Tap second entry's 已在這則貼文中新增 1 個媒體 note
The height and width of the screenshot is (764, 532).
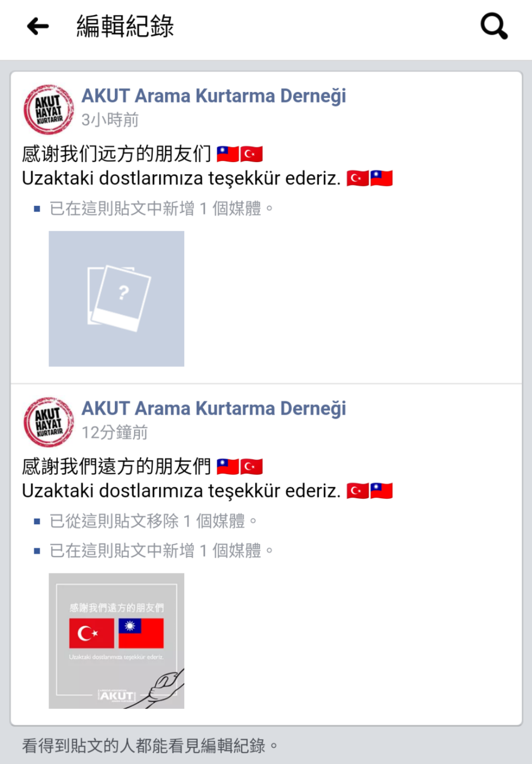coord(161,551)
